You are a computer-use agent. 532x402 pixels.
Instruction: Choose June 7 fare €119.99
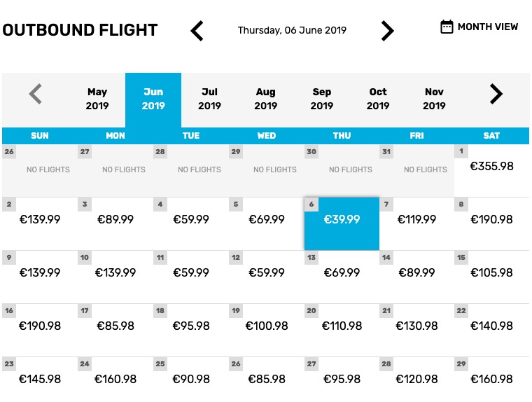[416, 223]
